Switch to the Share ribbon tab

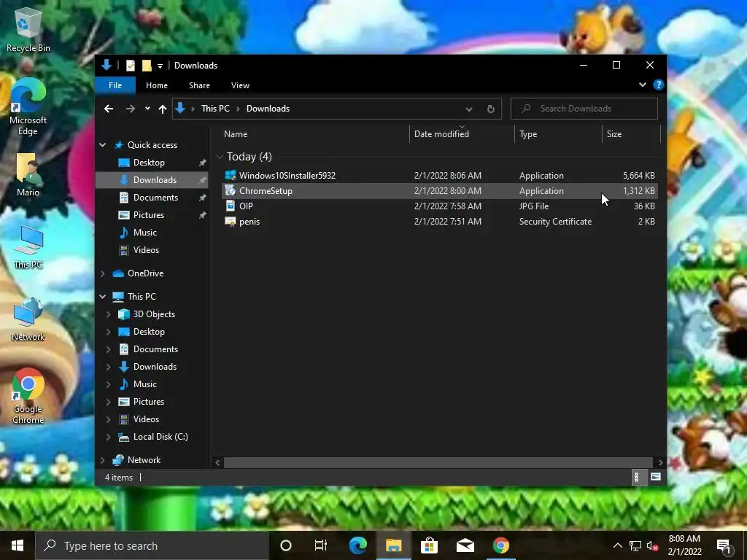click(x=199, y=85)
